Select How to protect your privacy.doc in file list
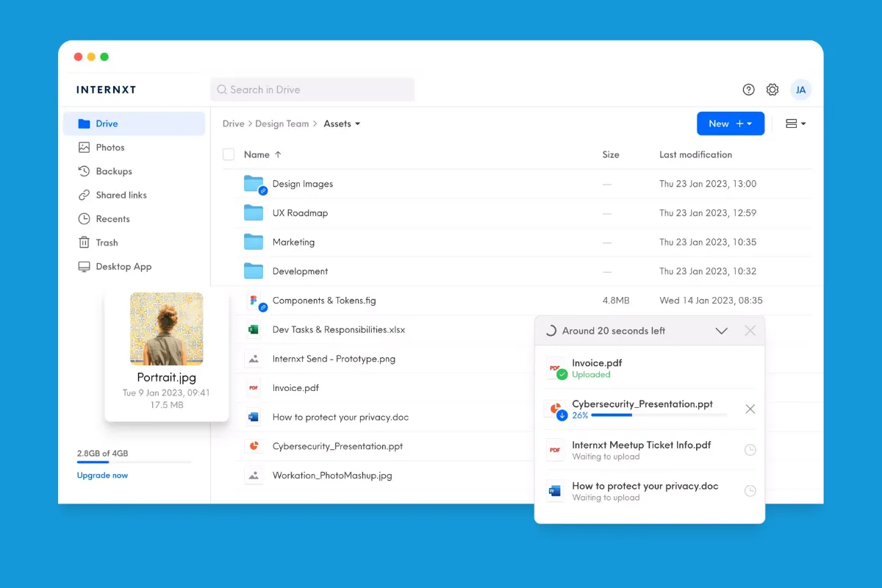 tap(340, 417)
